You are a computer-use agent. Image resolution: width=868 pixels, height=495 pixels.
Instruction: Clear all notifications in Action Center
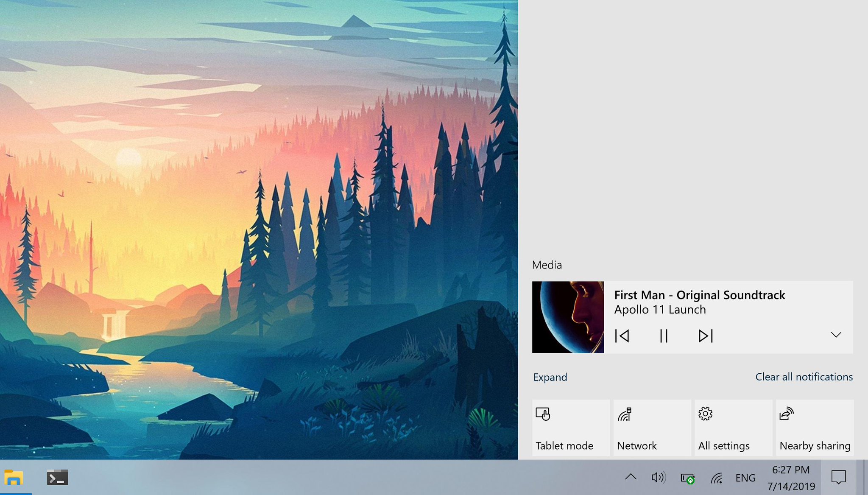804,376
